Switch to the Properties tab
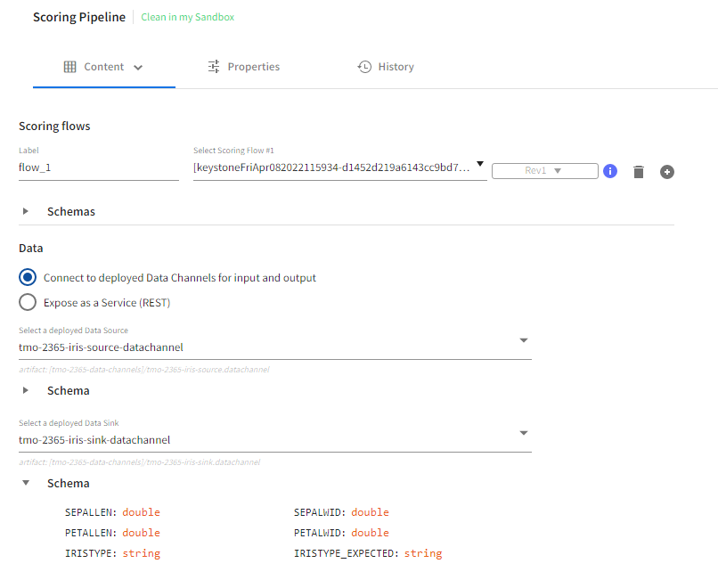718x588 pixels. (253, 67)
